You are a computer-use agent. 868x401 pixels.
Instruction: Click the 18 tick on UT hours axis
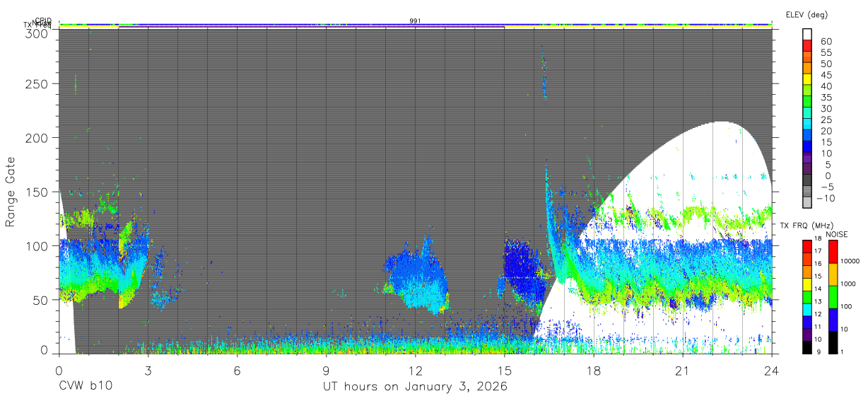[x=593, y=370]
